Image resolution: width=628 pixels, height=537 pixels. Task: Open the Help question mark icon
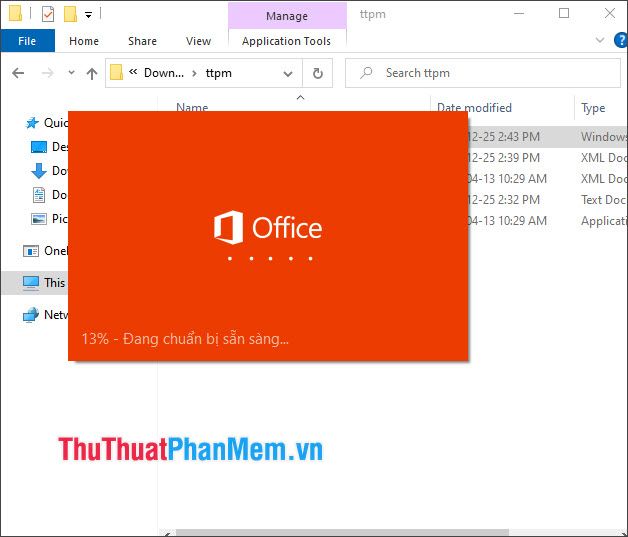621,40
